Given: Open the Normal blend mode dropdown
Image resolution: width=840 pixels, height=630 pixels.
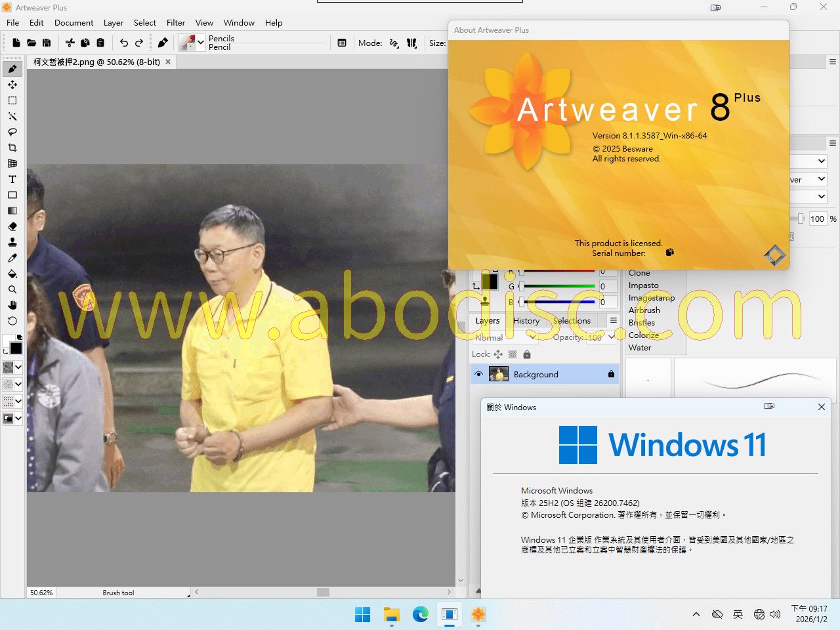Looking at the screenshot, I should 533,337.
